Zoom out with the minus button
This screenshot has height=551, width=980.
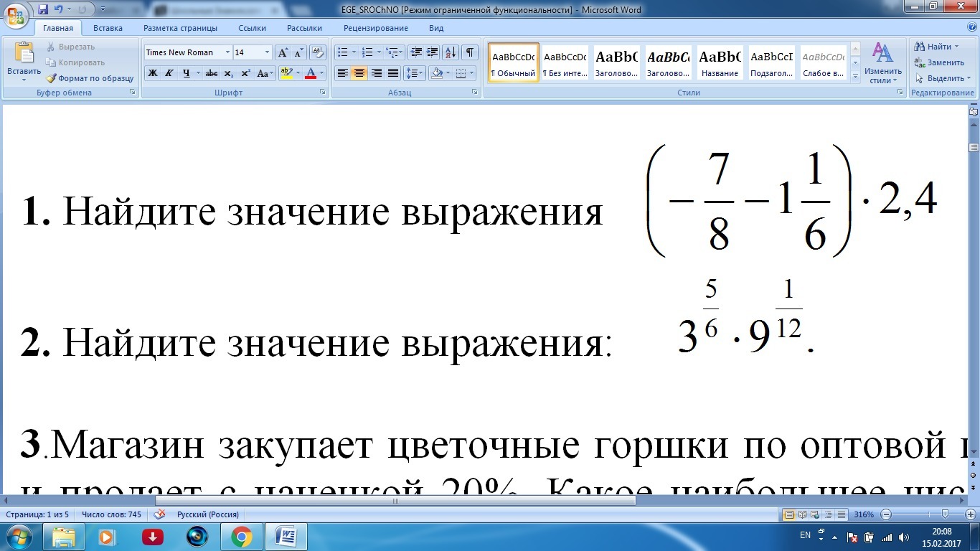pyautogui.click(x=886, y=514)
